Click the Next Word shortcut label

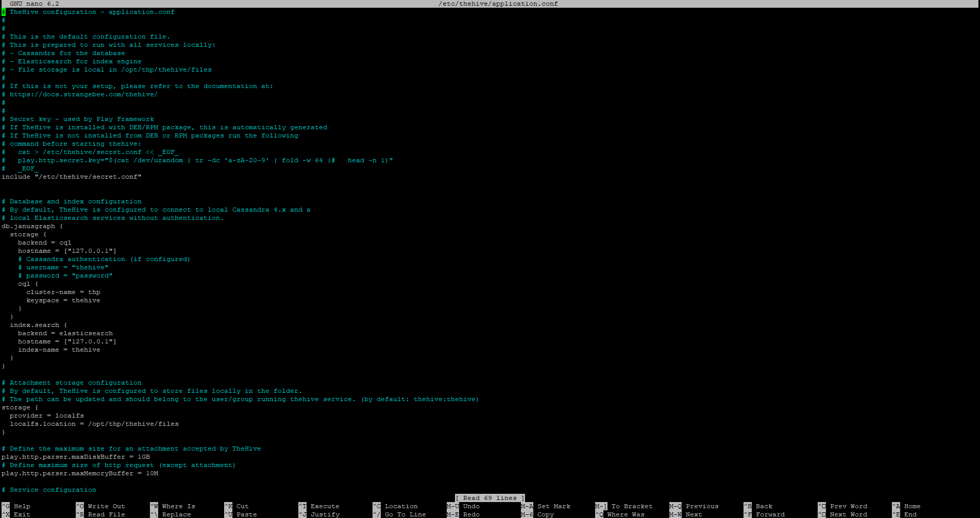[849, 514]
